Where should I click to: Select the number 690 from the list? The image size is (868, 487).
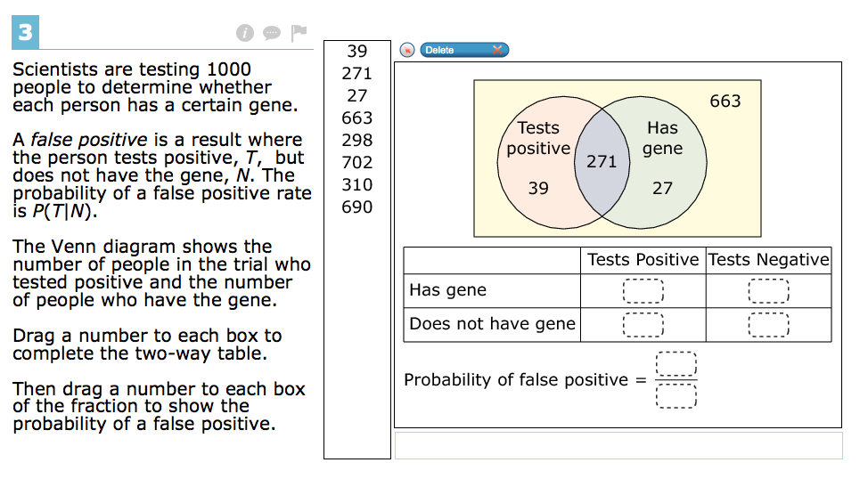(x=357, y=207)
